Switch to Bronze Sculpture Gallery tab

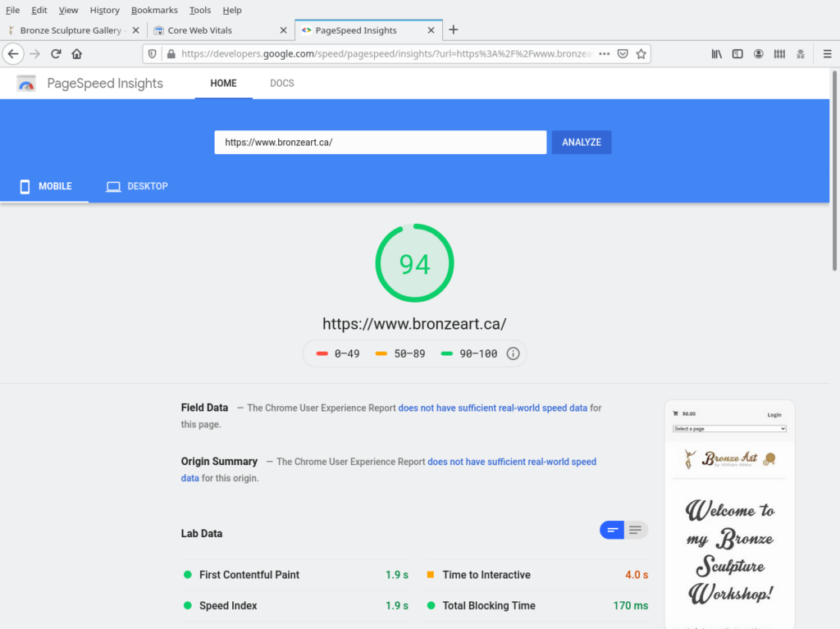[71, 30]
